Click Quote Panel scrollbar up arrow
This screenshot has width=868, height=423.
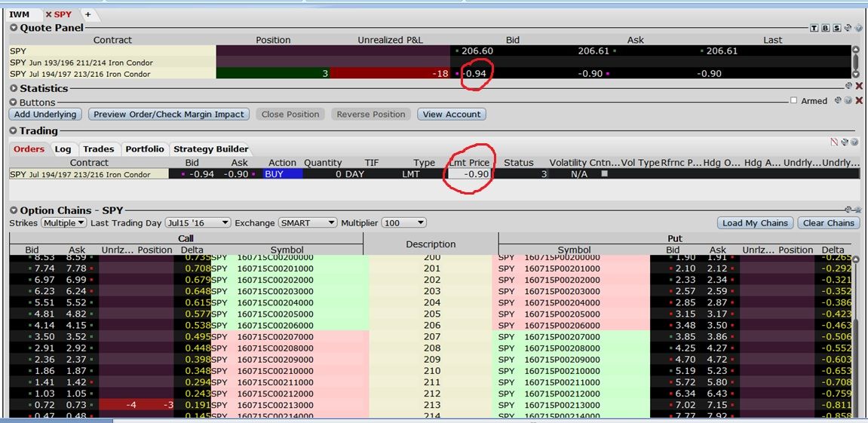pyautogui.click(x=856, y=50)
